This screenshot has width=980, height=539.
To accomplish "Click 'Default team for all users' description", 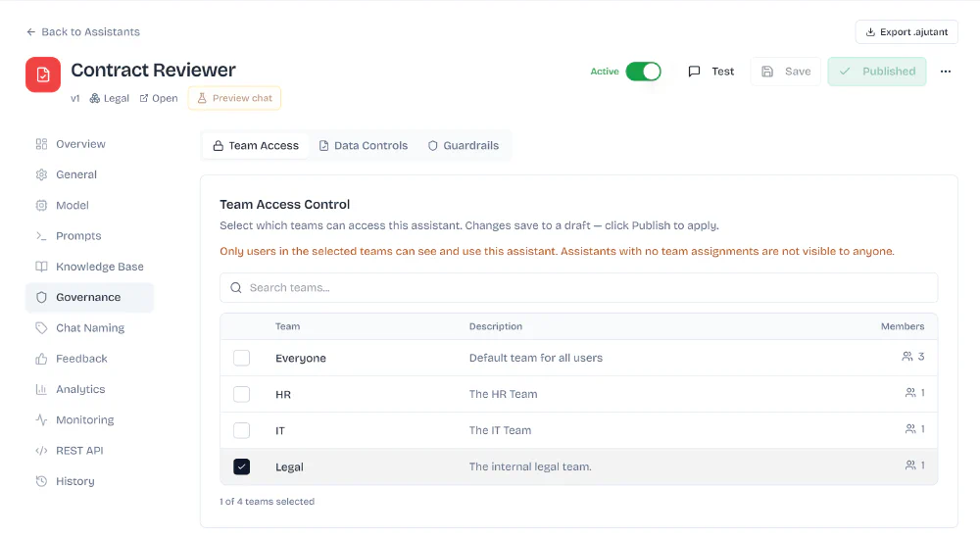I will click(x=536, y=358).
